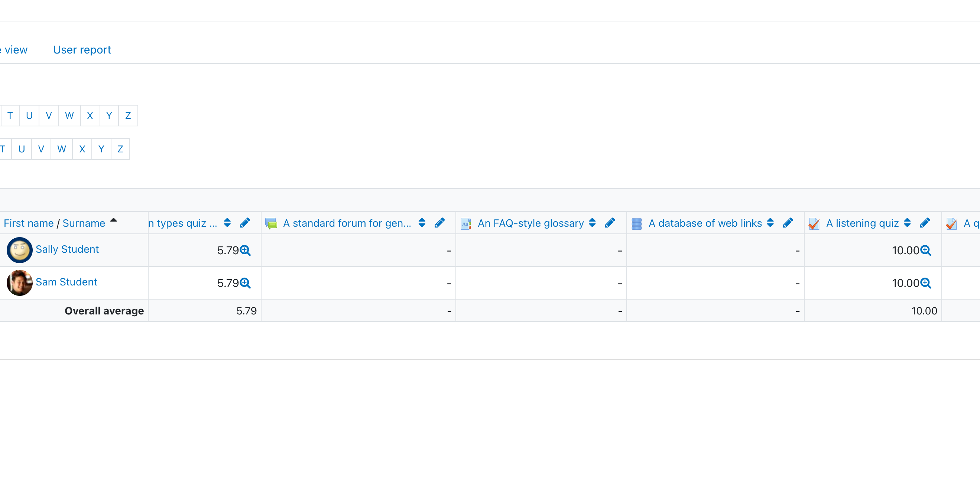980x504 pixels.
Task: Open glossary activity icon in header
Action: point(466,223)
